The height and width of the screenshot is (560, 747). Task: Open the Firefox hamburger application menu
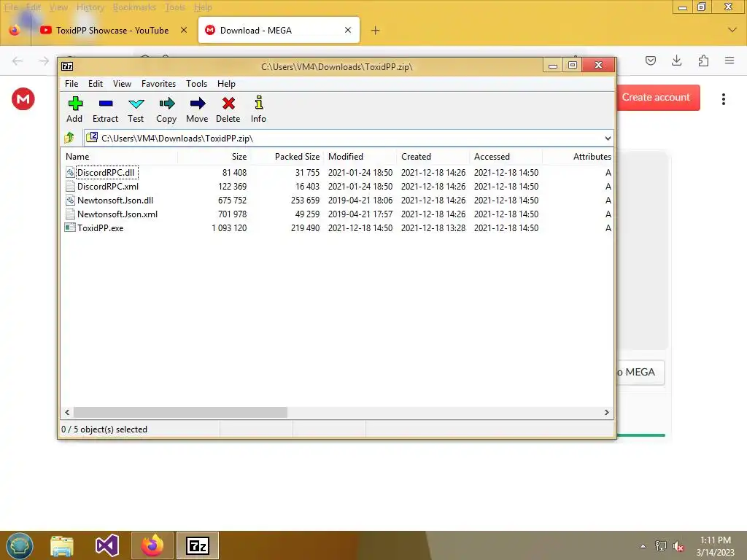(729, 61)
